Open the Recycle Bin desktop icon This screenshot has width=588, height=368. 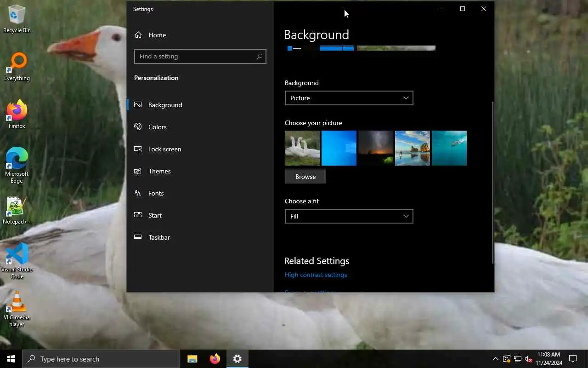point(17,18)
